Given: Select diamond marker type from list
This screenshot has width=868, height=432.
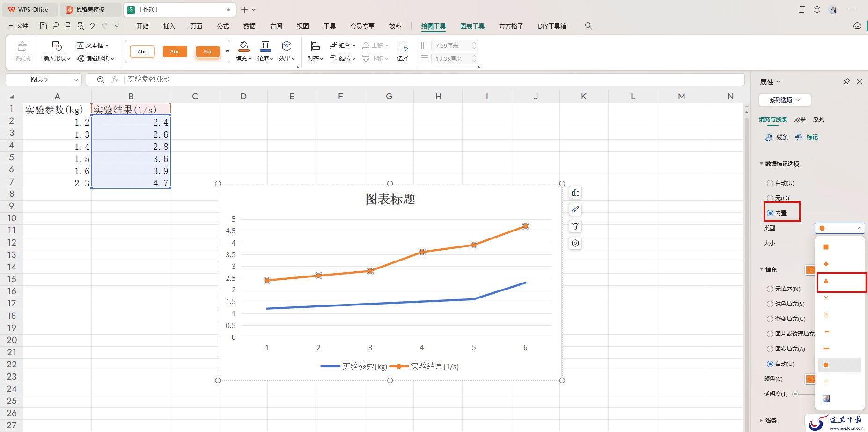Looking at the screenshot, I should point(826,264).
